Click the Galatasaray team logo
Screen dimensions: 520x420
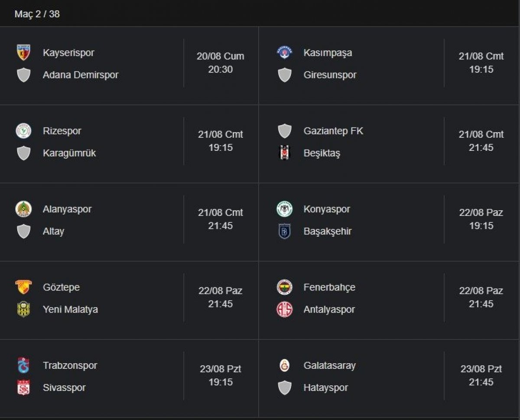[285, 365]
